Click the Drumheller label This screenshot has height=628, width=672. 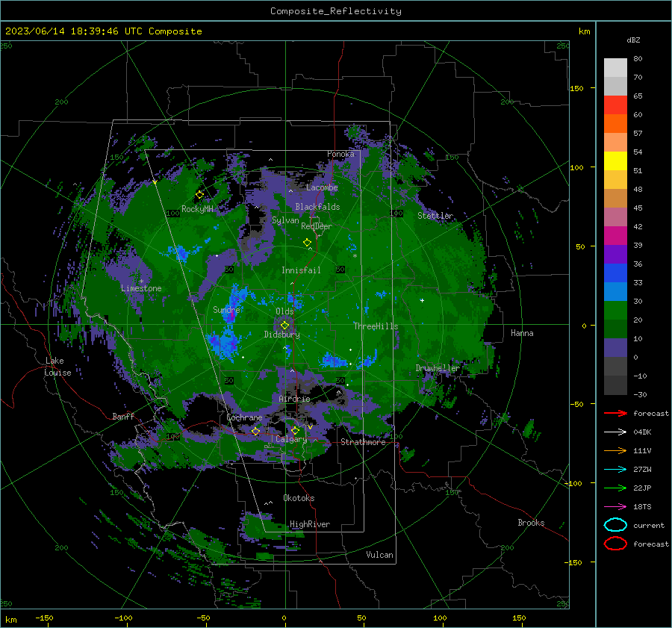pyautogui.click(x=437, y=368)
